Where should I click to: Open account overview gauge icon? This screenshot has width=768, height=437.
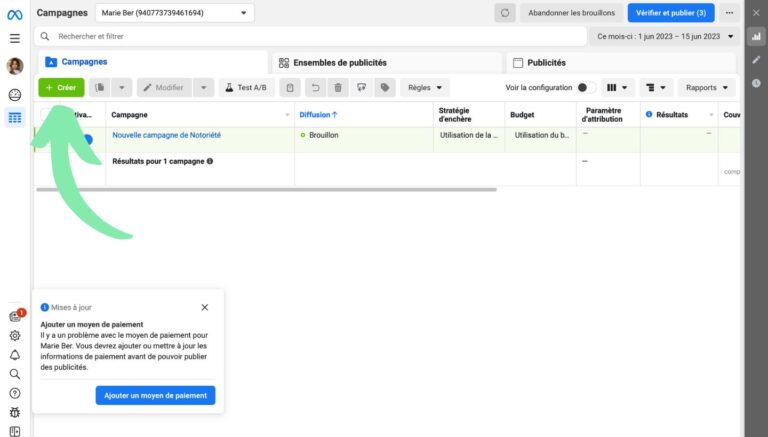(x=15, y=95)
